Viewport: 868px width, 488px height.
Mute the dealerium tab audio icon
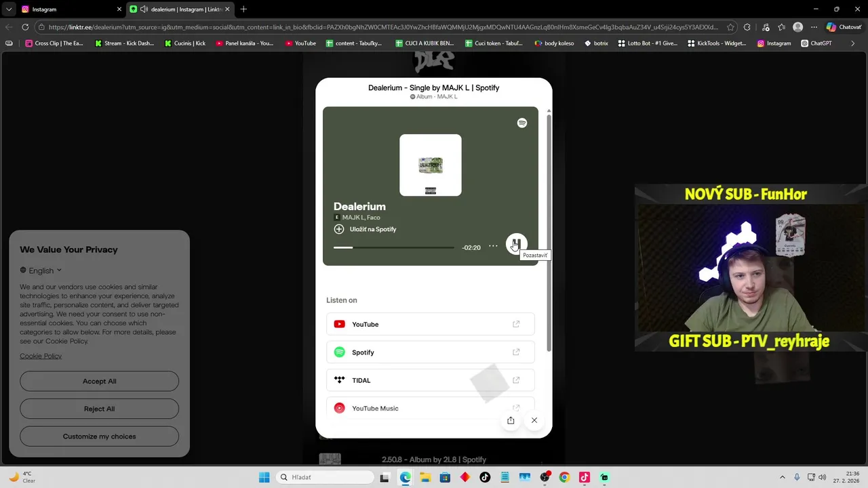(144, 9)
